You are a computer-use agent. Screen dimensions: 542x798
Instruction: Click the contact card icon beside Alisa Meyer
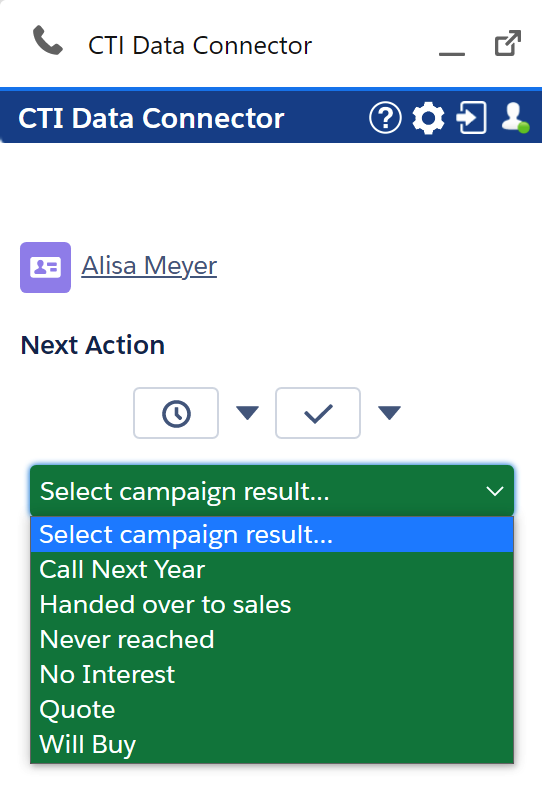[45, 267]
